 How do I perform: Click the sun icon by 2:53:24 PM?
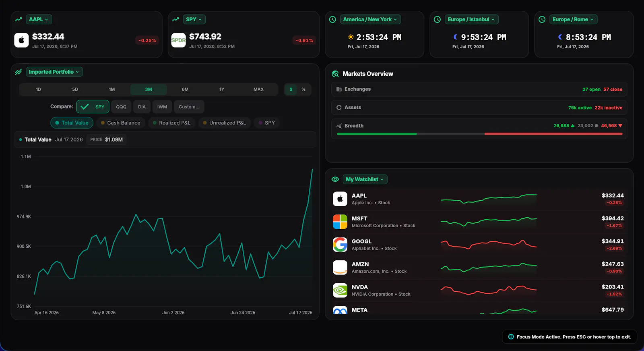[x=351, y=37]
